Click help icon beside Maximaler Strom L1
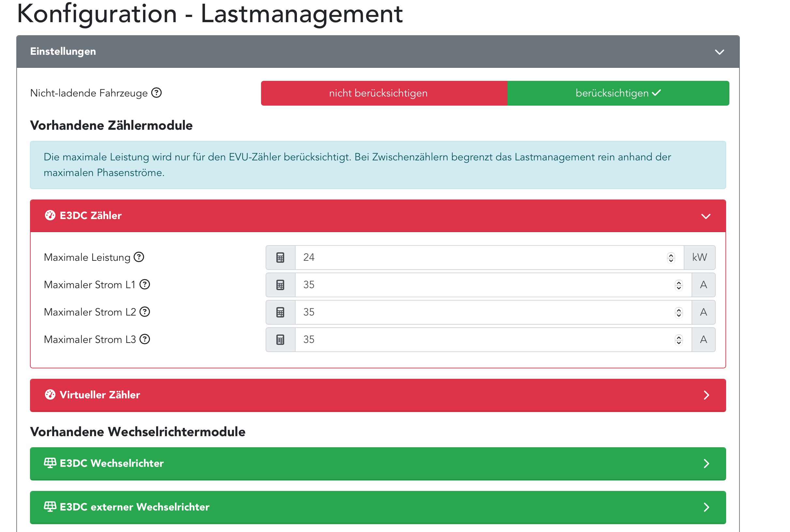This screenshot has height=532, width=790. pos(145,284)
